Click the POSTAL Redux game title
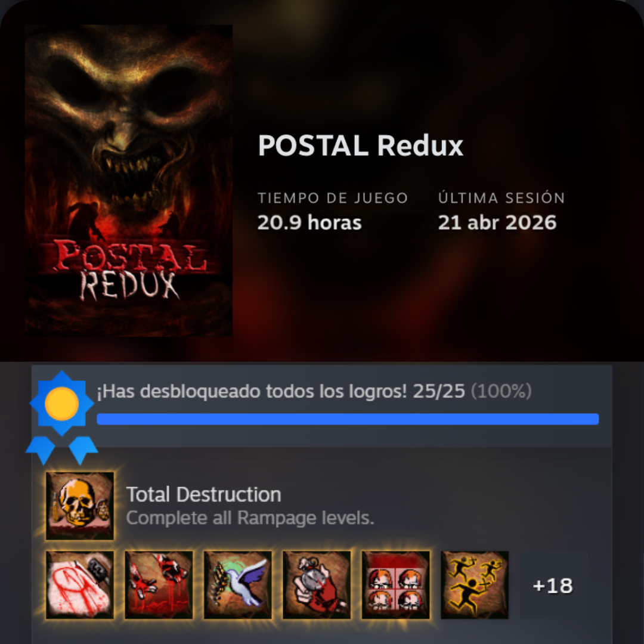 [360, 145]
